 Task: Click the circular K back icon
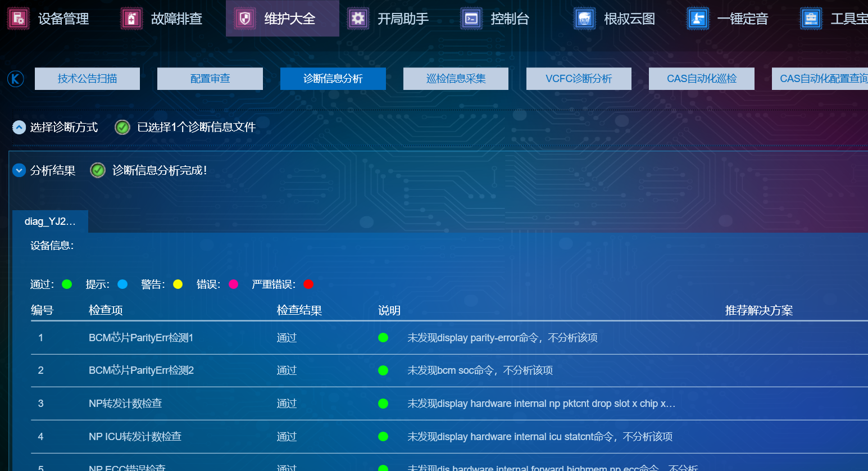coord(16,79)
